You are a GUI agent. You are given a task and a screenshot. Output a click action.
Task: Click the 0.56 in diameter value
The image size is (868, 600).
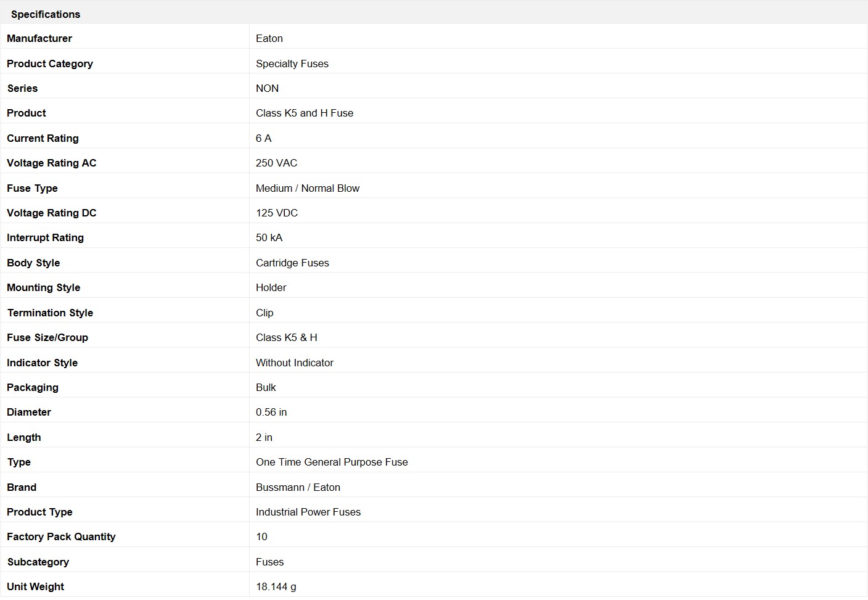pyautogui.click(x=271, y=412)
